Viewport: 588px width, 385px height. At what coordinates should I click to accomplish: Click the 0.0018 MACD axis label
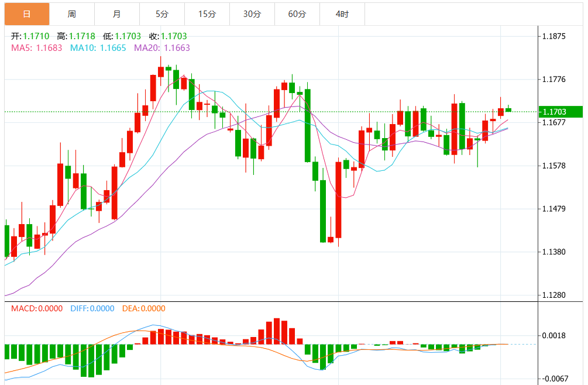pyautogui.click(x=554, y=335)
